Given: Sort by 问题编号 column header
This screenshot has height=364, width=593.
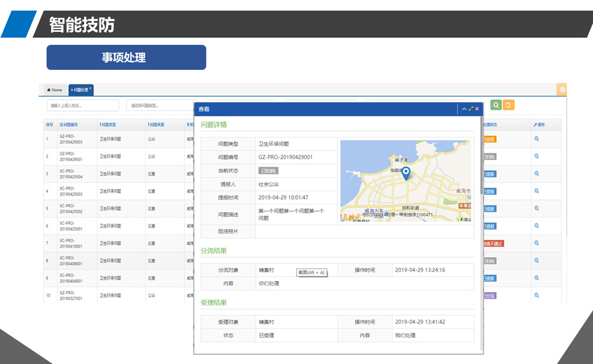Looking at the screenshot, I should click(x=68, y=124).
